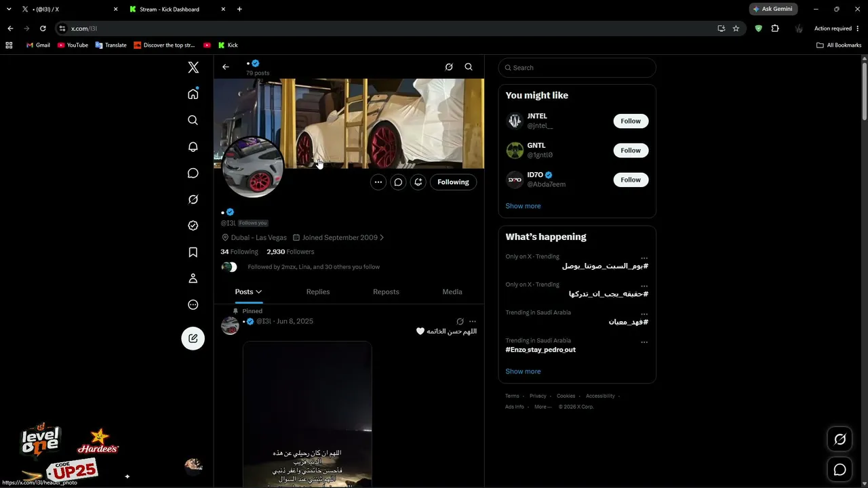Viewport: 868px width, 488px height.
Task: Reload the page in Chrome
Action: click(43, 28)
